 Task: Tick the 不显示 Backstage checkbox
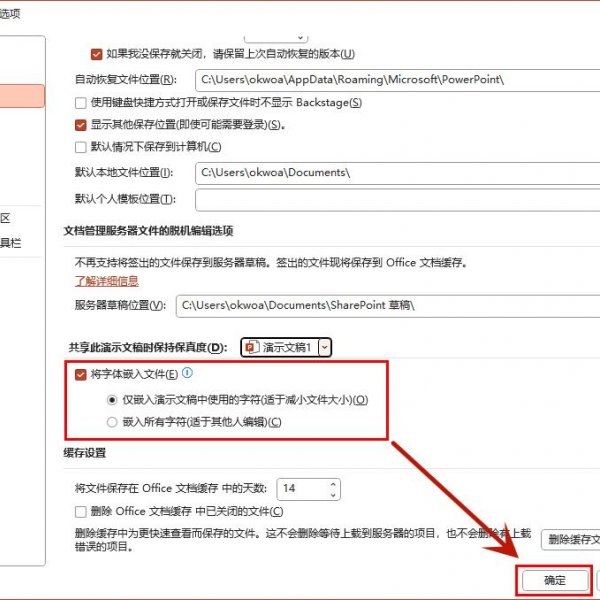[x=81, y=102]
